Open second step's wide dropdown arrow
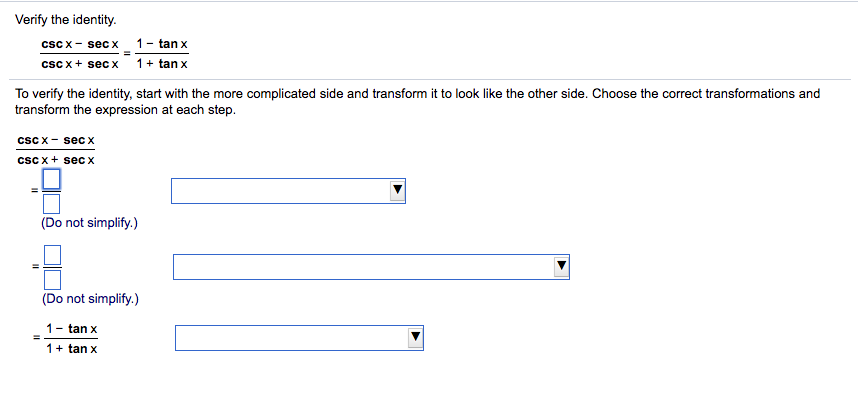This screenshot has height=397, width=858. tap(561, 267)
